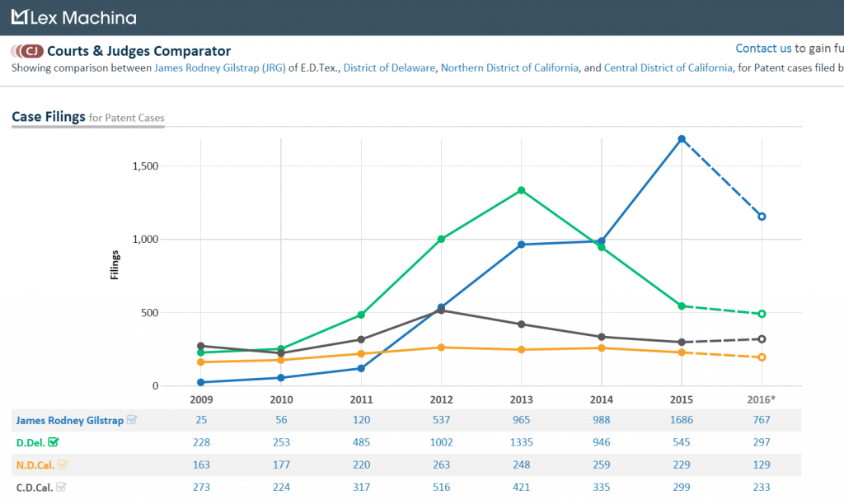Click Gilstrap's 2009 data point
This screenshot has height=504, width=844.
point(201,382)
